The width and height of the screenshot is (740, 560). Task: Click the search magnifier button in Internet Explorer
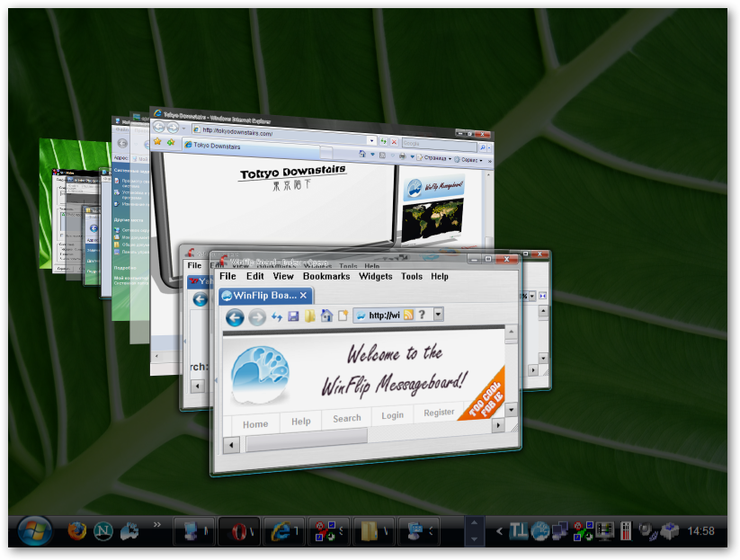click(x=483, y=147)
